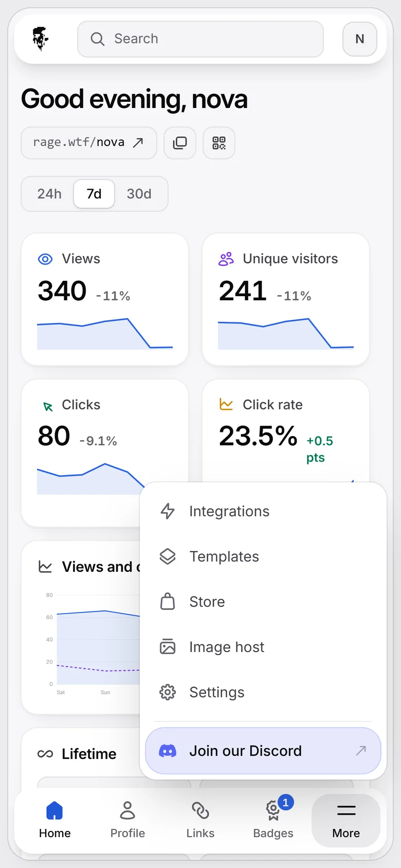
Task: Focus the Search input field
Action: 200,39
